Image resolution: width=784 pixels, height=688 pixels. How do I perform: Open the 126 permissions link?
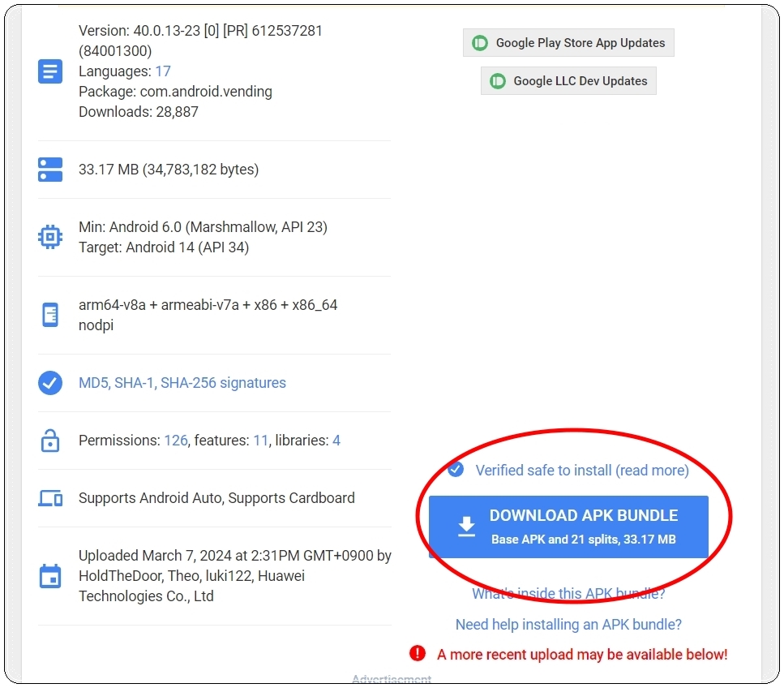176,441
